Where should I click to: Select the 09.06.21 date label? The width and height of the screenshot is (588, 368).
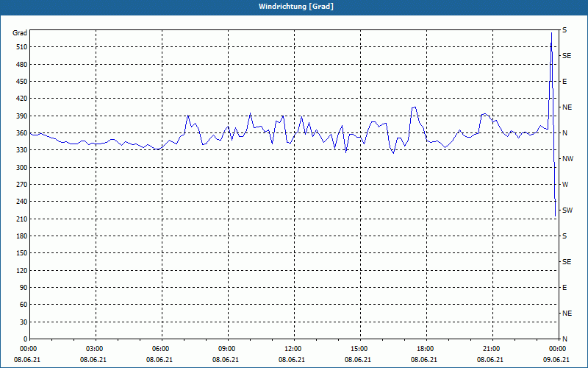pos(556,360)
